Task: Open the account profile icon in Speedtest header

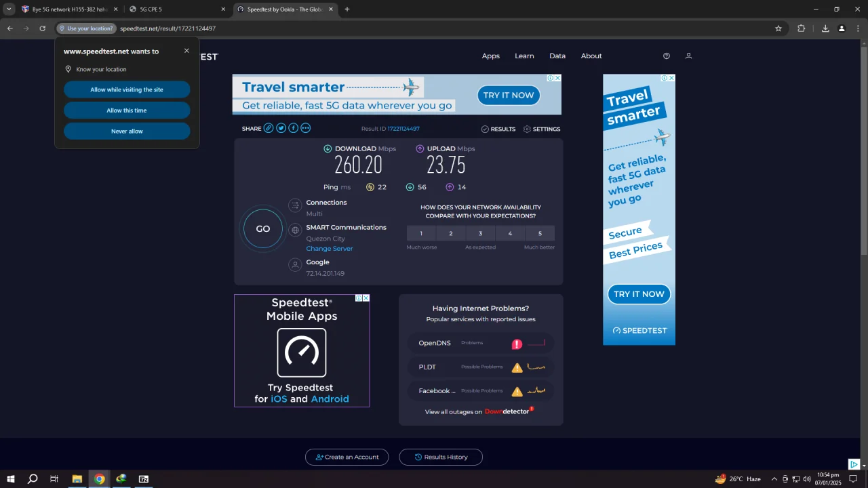Action: coord(688,56)
